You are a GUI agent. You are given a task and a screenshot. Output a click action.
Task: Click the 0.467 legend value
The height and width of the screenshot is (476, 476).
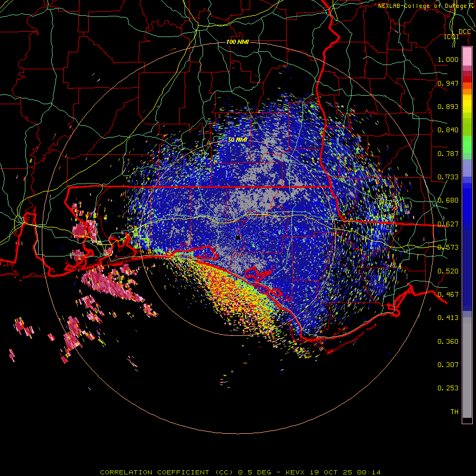(448, 294)
